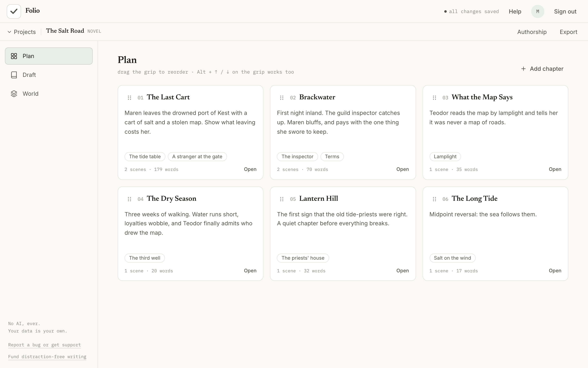Select The priests' house scene chip
The height and width of the screenshot is (368, 588).
pos(303,258)
